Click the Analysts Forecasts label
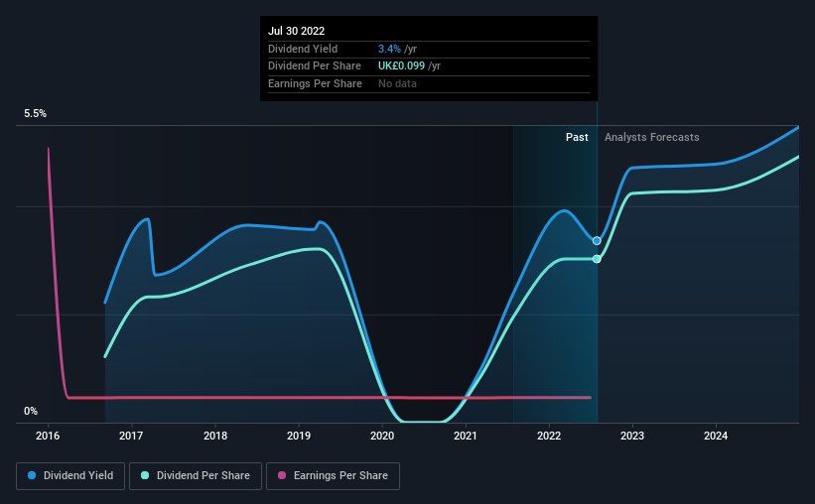This screenshot has width=815, height=504. 652,137
